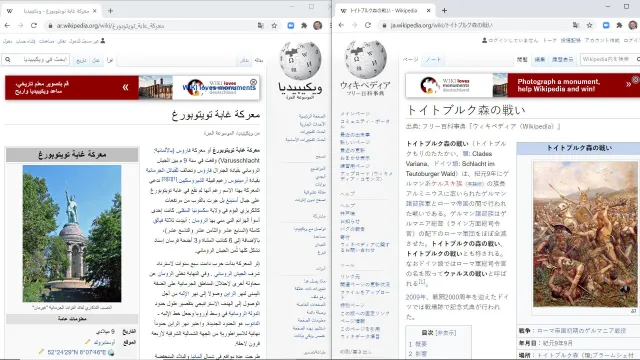Viewport: 640px width, 360px height.
Task: Click forward arrow in Japanese Wikipedia window
Action: click(354, 25)
